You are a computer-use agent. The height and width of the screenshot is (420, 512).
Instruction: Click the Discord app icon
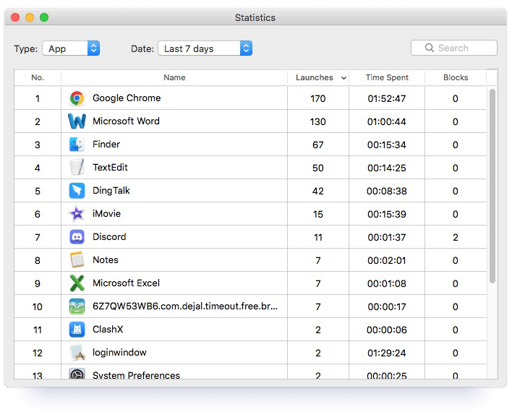pos(77,237)
